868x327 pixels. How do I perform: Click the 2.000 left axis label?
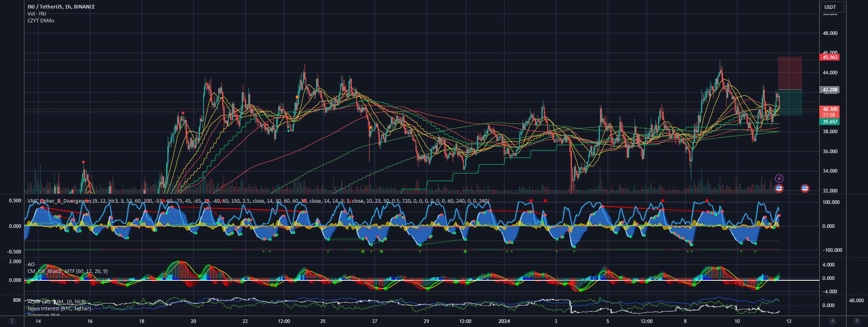(15, 262)
